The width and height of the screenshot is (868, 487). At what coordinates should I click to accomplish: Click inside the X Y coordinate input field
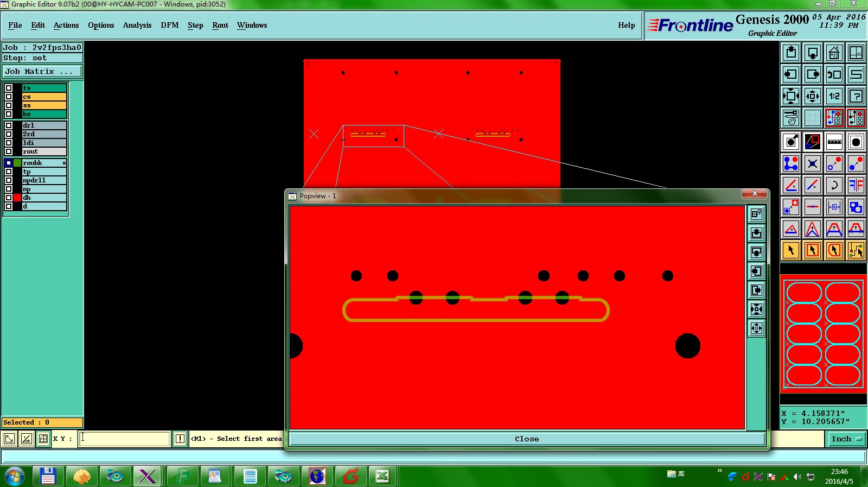click(x=125, y=439)
